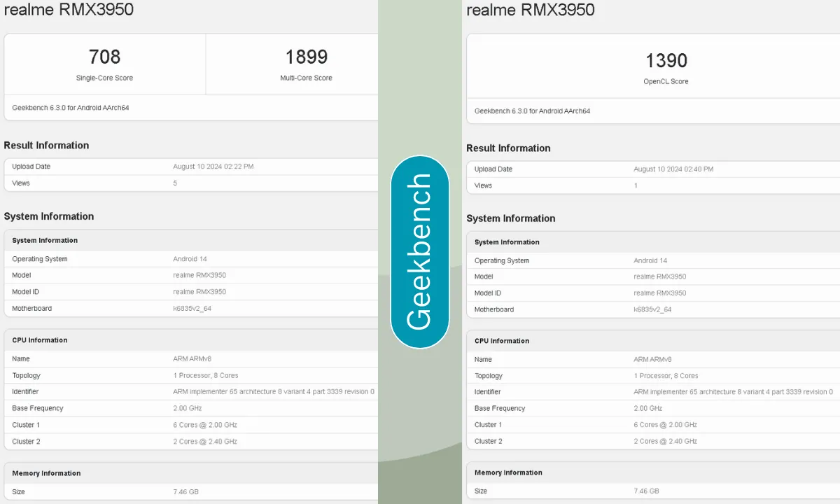Select the Views value 5

click(175, 183)
